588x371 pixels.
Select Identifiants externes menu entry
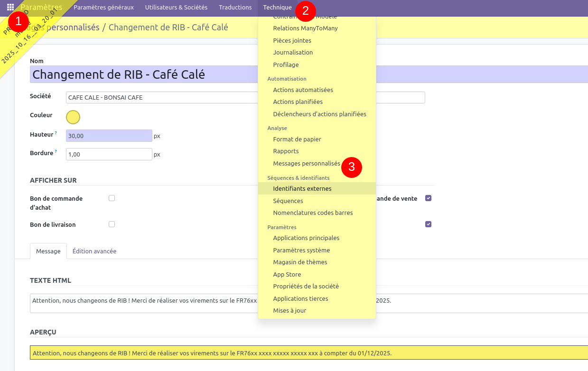[x=302, y=189]
